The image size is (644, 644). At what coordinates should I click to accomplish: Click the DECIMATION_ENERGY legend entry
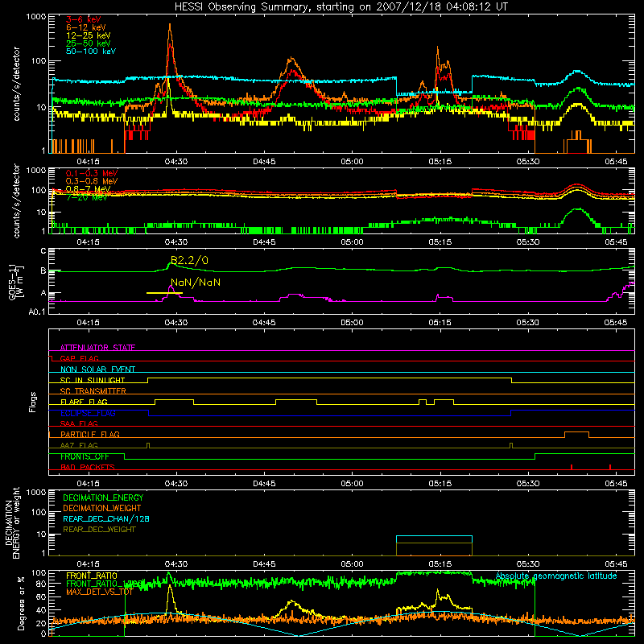[x=103, y=497]
